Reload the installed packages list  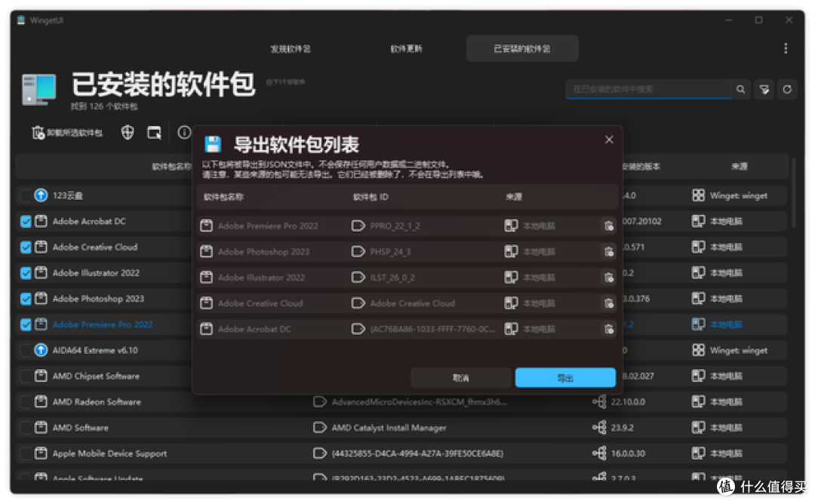[x=787, y=89]
